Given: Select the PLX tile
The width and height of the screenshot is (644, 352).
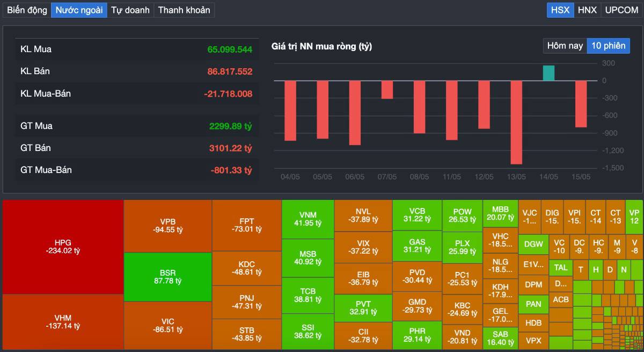Looking at the screenshot, I should coord(462,247).
